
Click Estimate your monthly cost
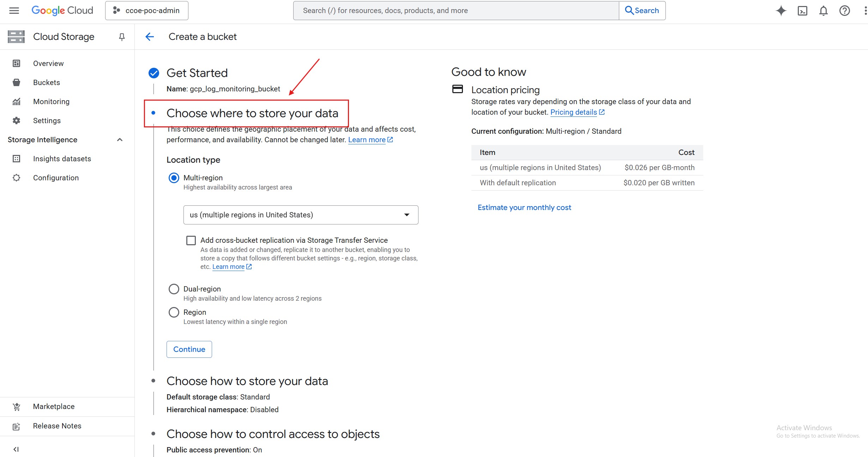point(524,208)
